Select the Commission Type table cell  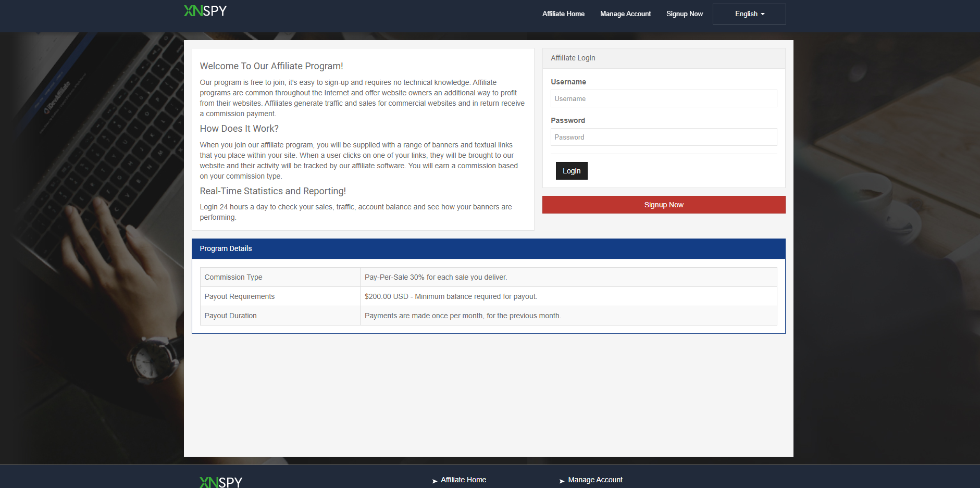[280, 277]
